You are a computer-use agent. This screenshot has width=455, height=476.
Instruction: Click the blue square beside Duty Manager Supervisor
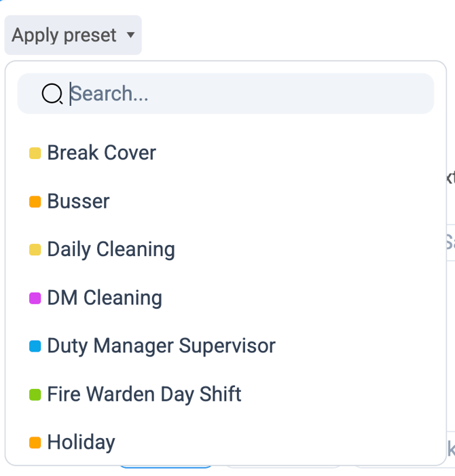(x=35, y=346)
